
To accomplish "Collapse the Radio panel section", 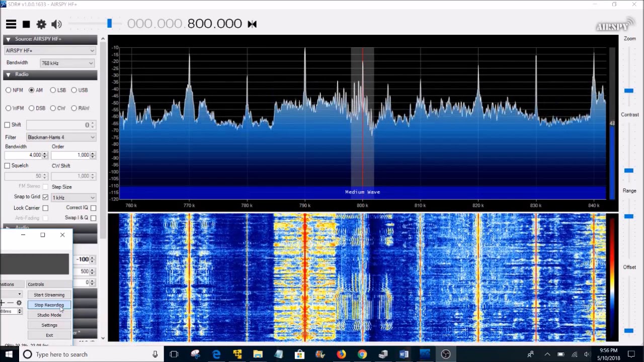I will [8, 74].
